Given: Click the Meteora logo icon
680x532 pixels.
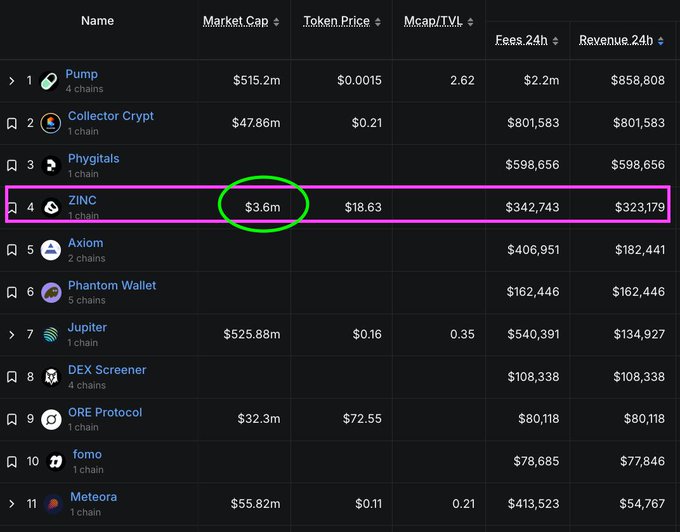Looking at the screenshot, I should 54,504.
